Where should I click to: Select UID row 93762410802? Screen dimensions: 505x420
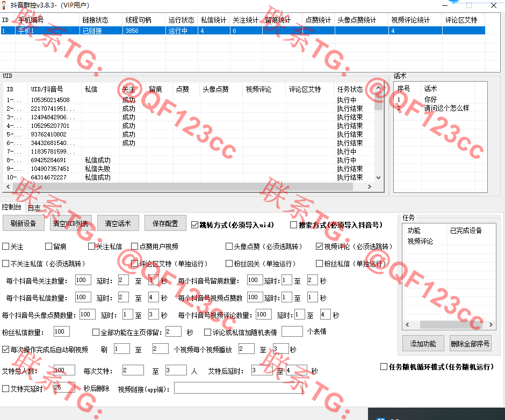pos(189,134)
